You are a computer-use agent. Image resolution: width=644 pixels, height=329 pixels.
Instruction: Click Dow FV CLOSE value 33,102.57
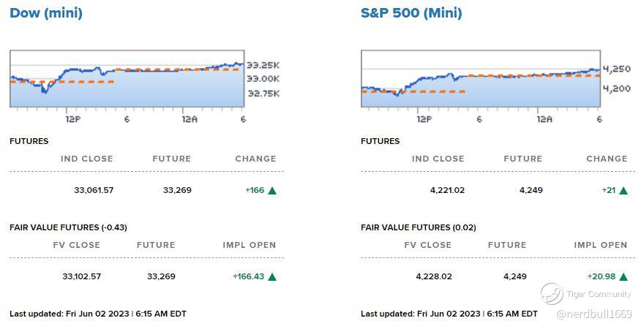coord(81,276)
